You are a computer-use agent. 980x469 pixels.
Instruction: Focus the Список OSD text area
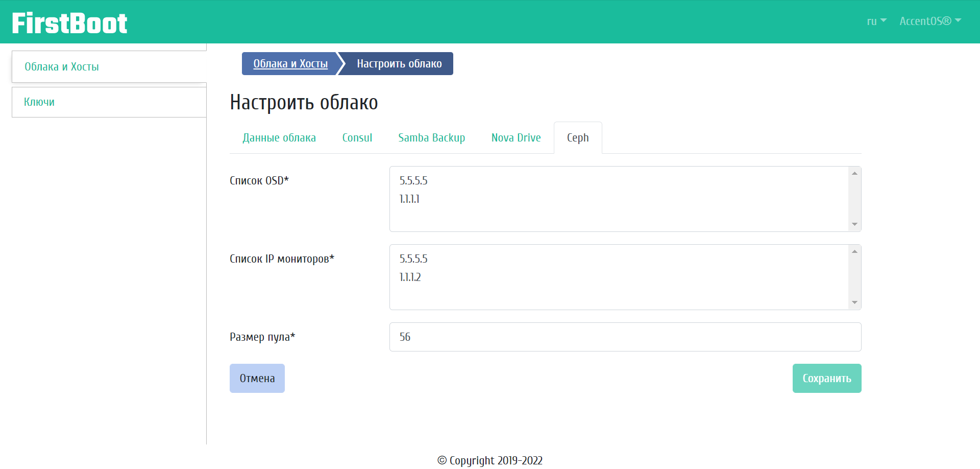[619, 199]
